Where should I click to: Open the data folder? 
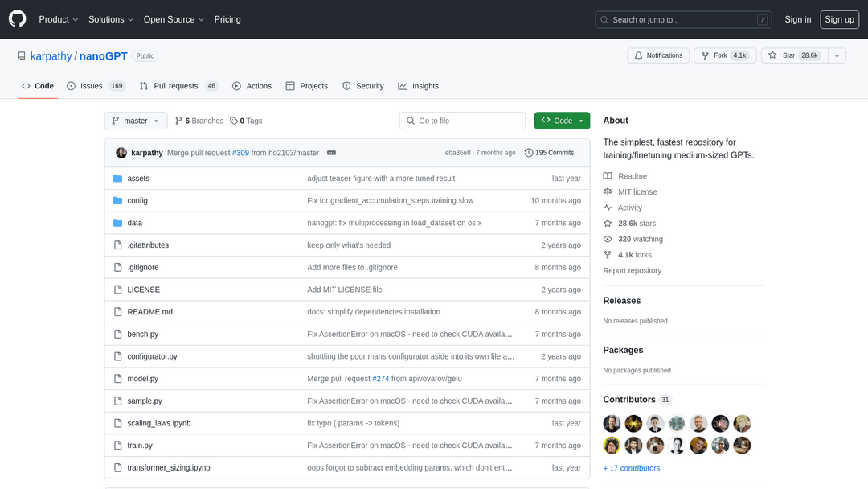[x=134, y=223]
